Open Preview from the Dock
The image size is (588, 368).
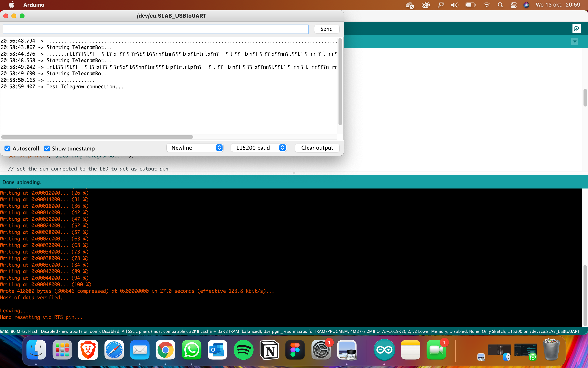click(x=347, y=350)
